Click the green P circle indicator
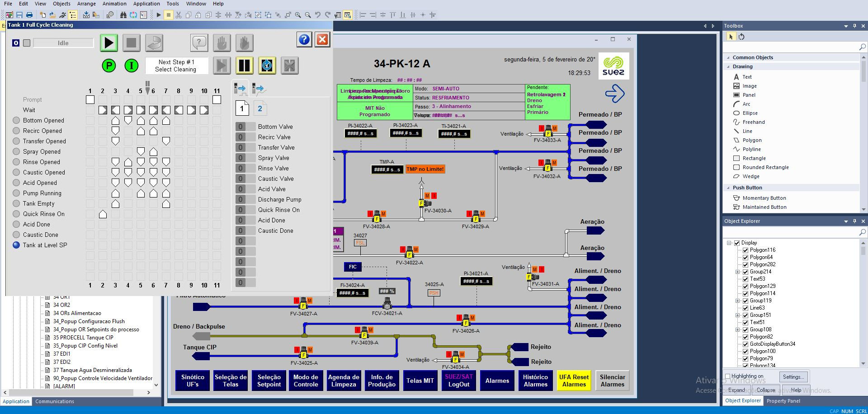 click(109, 66)
